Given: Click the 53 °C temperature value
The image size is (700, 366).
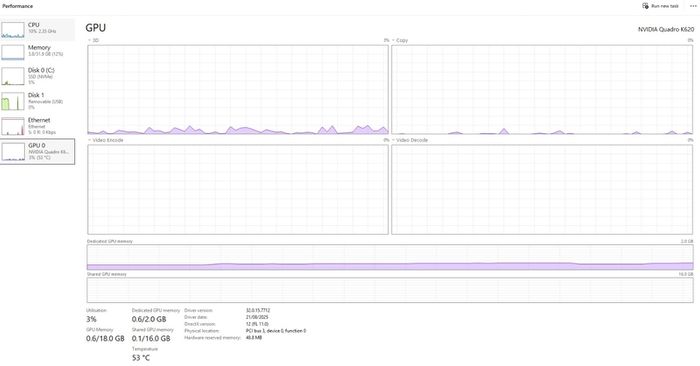Looking at the screenshot, I should pyautogui.click(x=141, y=358).
